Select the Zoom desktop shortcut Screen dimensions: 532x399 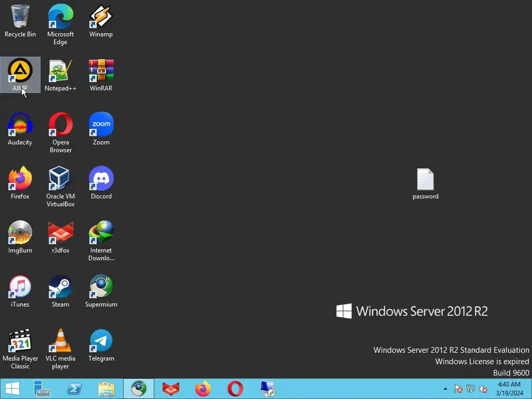click(x=101, y=129)
